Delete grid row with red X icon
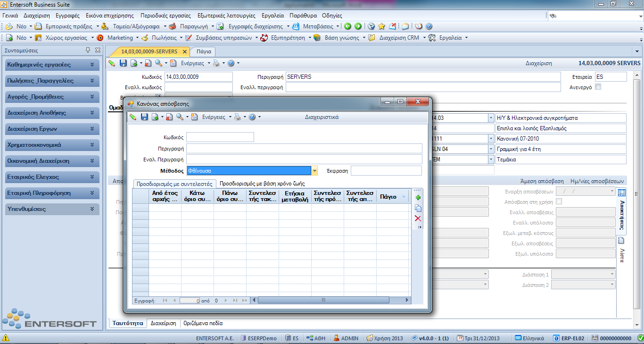 pos(418,218)
